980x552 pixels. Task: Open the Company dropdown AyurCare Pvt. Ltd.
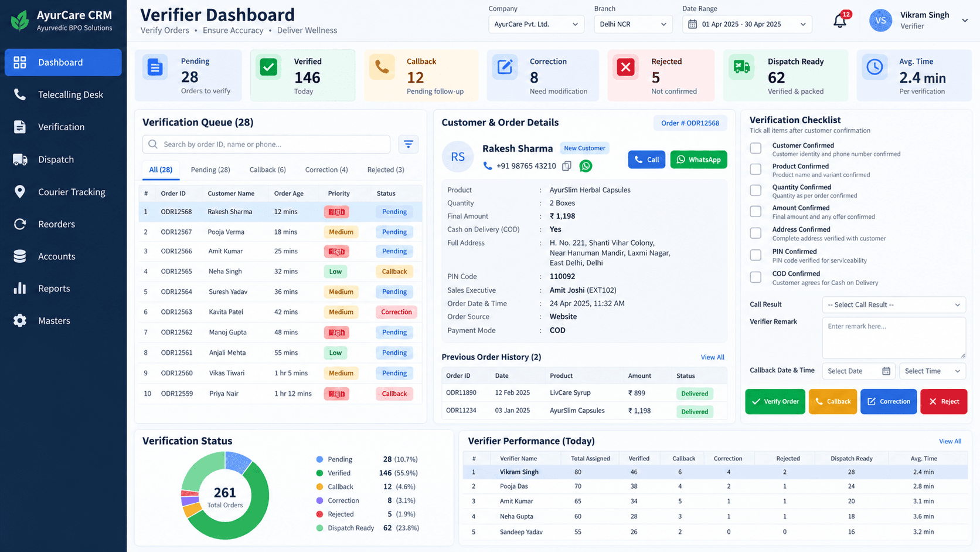coord(536,24)
